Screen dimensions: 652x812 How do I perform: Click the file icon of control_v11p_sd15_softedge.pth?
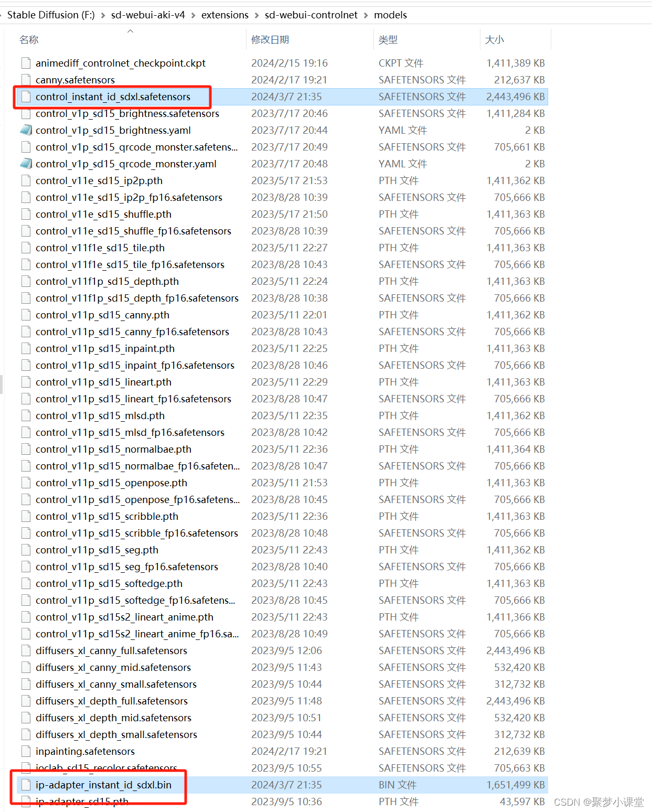coord(26,583)
